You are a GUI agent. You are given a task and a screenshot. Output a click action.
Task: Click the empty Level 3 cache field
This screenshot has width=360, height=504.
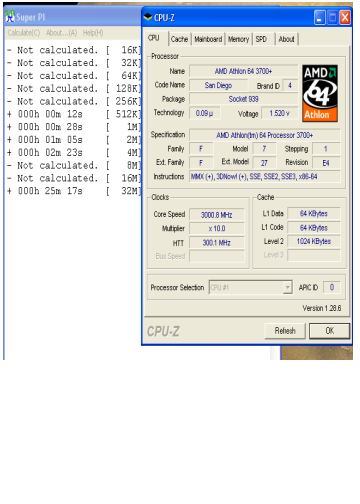314,255
